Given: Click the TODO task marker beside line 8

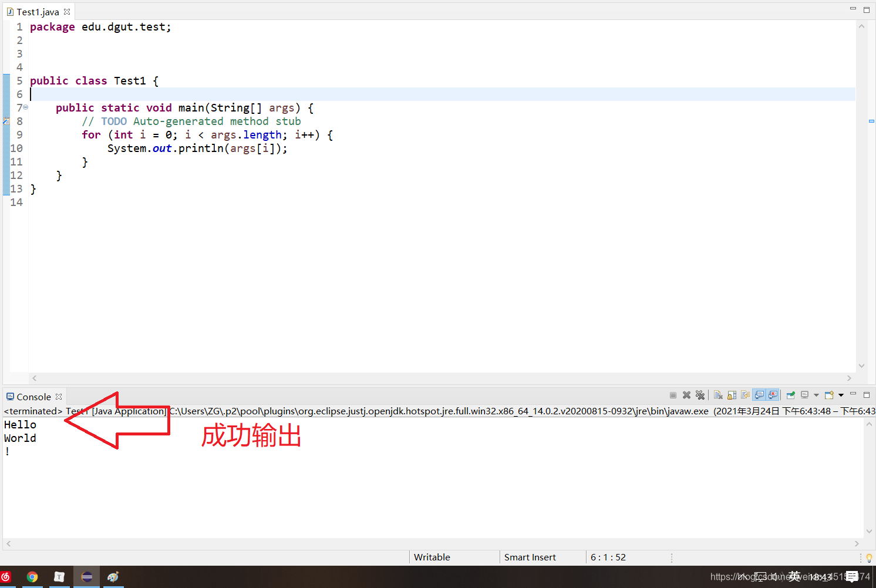Looking at the screenshot, I should 6,121.
